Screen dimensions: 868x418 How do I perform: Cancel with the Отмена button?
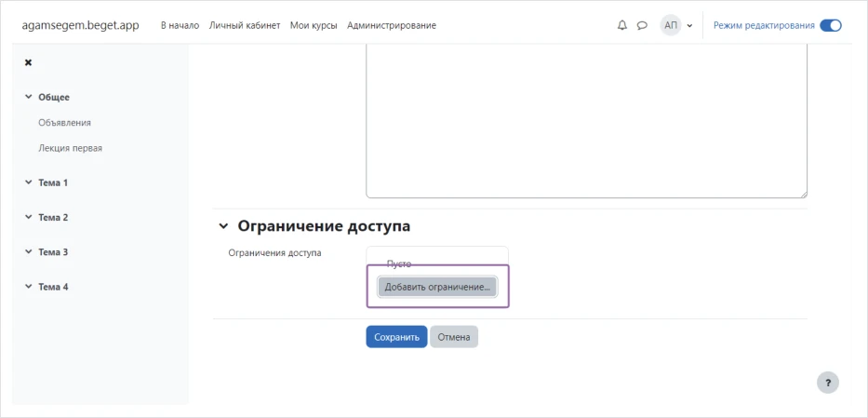454,337
